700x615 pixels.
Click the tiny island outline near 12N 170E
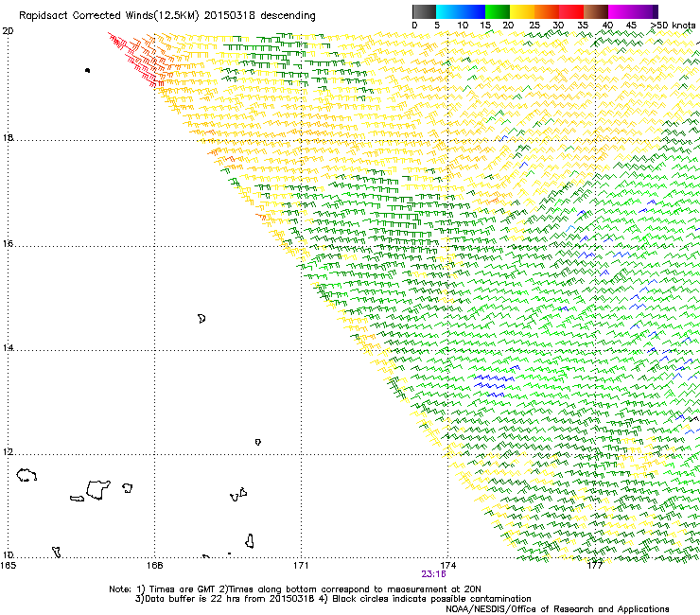click(257, 442)
